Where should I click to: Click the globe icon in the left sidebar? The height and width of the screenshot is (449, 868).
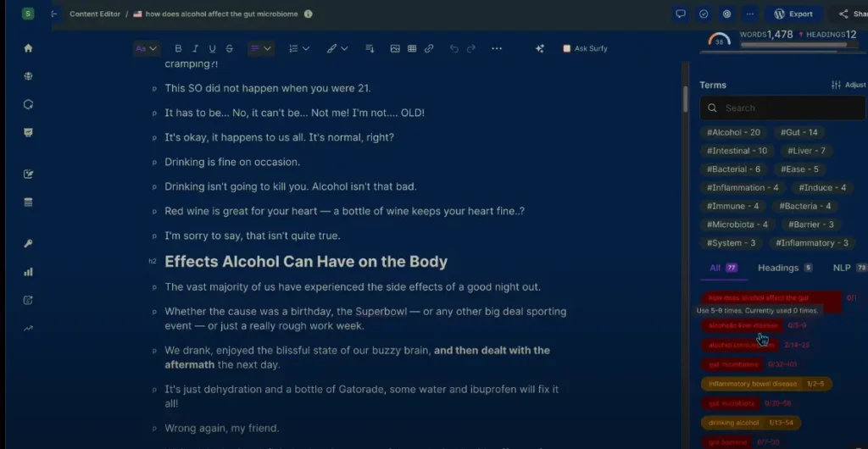[28, 76]
